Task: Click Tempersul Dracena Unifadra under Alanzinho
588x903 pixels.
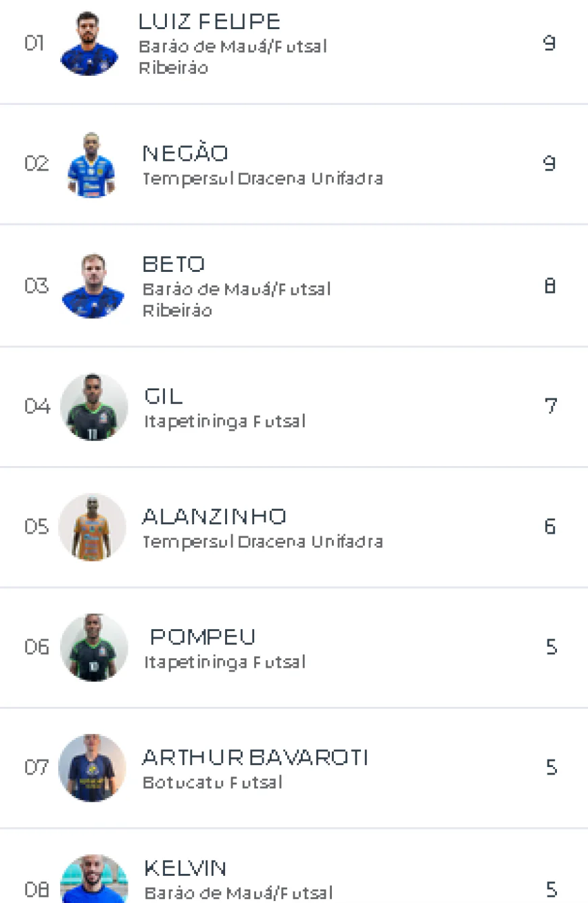Action: [262, 542]
